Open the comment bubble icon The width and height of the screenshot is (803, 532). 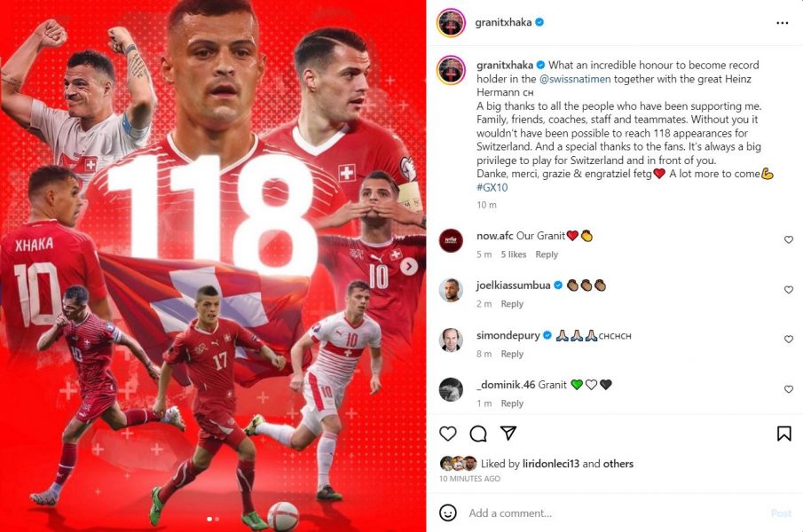[x=477, y=434]
